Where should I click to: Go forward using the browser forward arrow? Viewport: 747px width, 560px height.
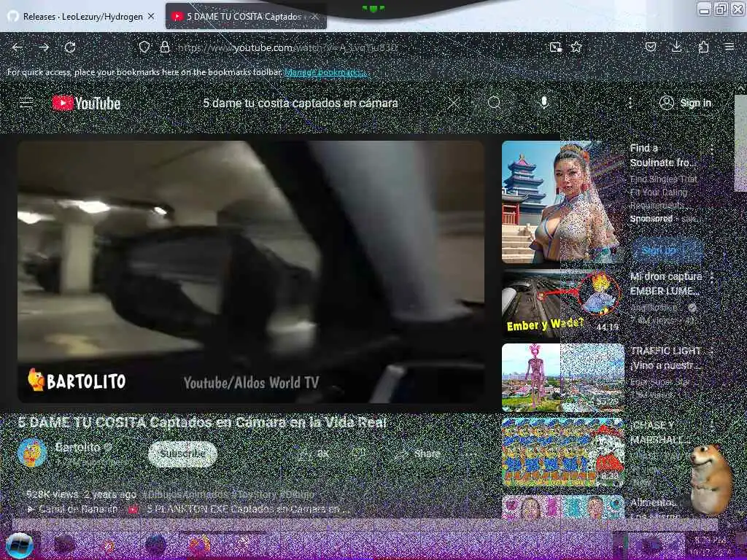pos(44,47)
